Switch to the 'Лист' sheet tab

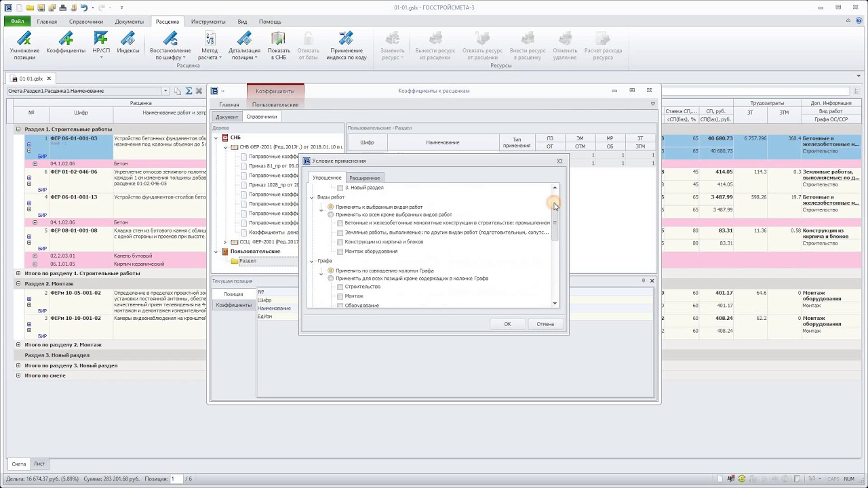click(39, 464)
